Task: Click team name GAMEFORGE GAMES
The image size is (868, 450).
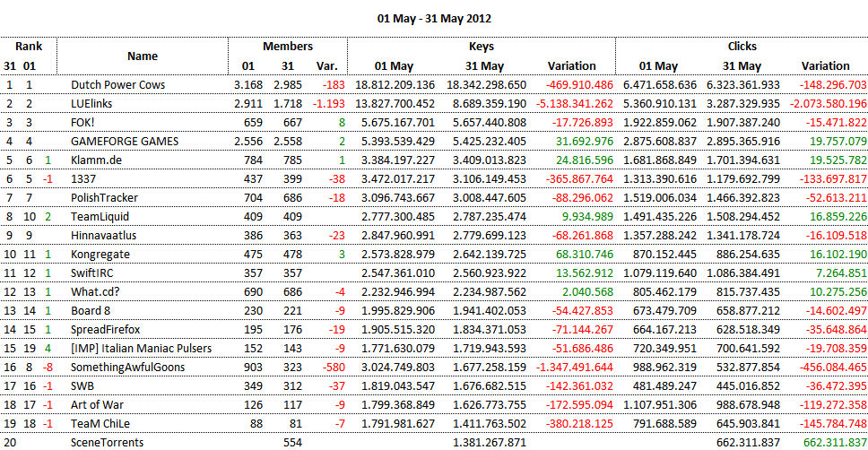Action: pos(125,141)
